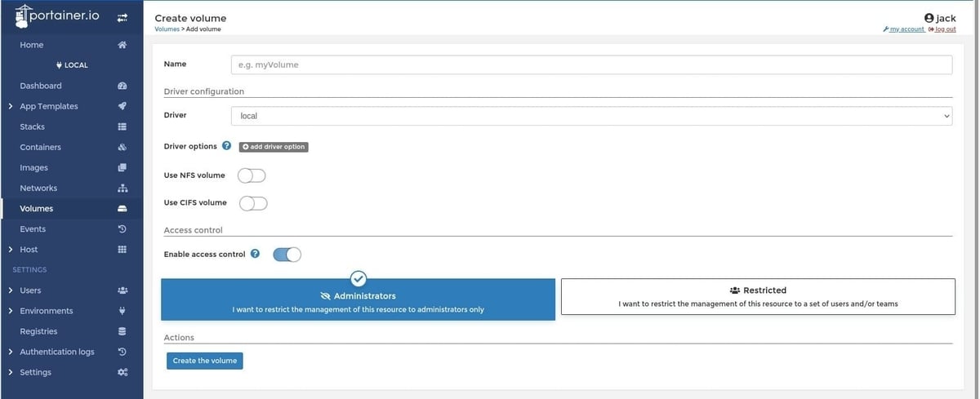This screenshot has height=399, width=980.
Task: Click the volume Name input field
Action: [591, 64]
